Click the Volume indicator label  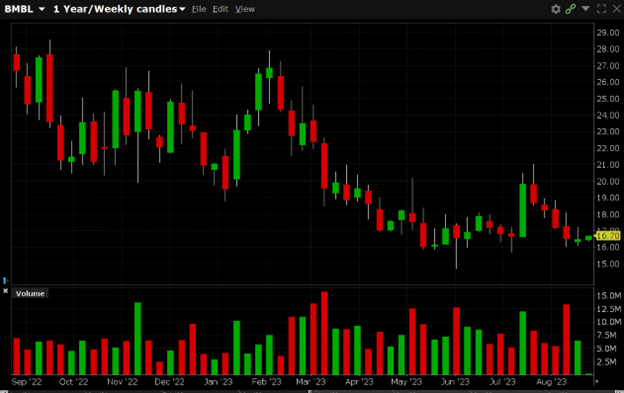click(30, 294)
